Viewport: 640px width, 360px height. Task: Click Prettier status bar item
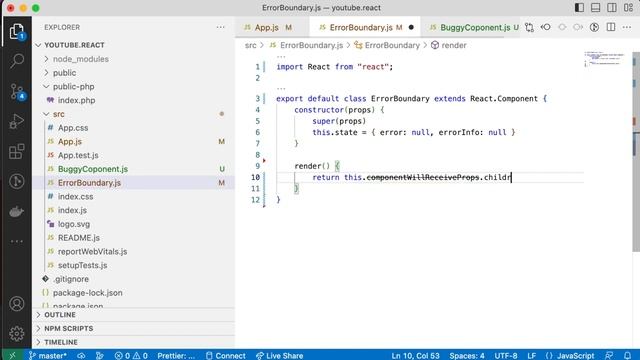click(x=176, y=356)
